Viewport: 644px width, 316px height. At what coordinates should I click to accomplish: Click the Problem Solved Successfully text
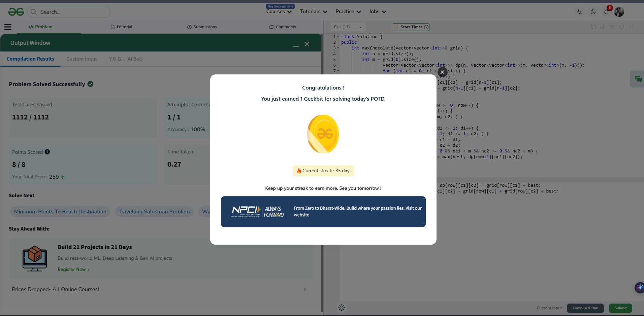[x=47, y=84]
